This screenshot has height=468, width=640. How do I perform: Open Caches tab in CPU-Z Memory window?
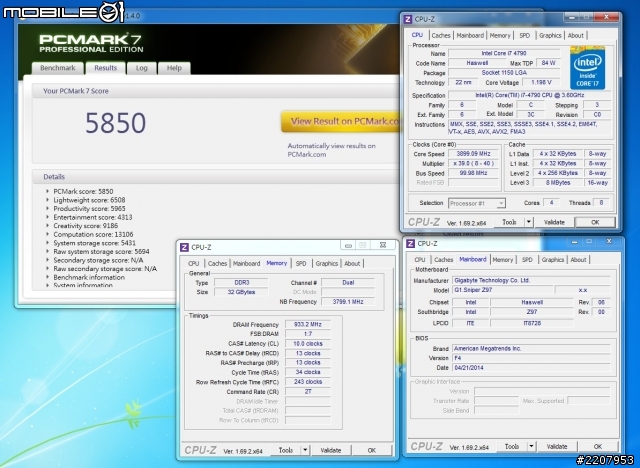(x=217, y=264)
